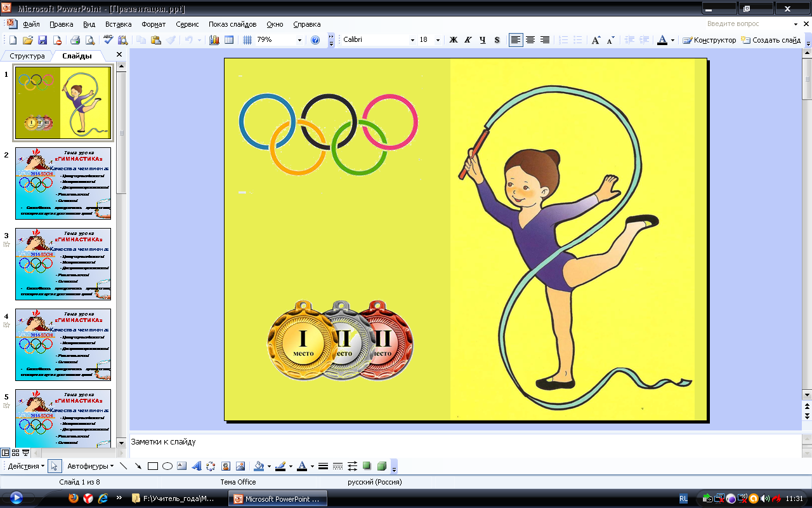Open the Файл menu
Screen dimensions: 812x508
point(31,24)
